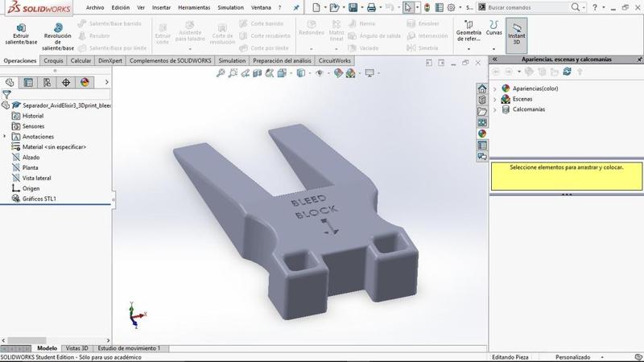The width and height of the screenshot is (644, 362).
Task: Click the Display style cube icon
Action: (300, 73)
